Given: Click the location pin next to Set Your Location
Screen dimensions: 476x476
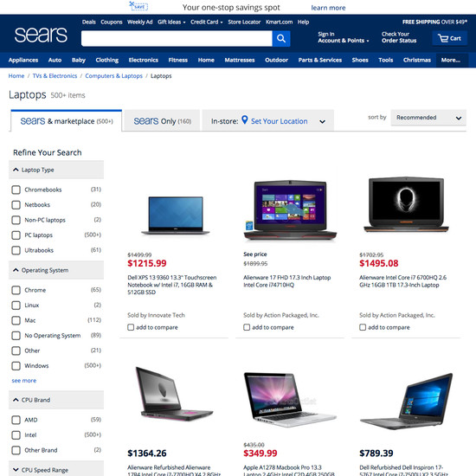Looking at the screenshot, I should point(245,120).
